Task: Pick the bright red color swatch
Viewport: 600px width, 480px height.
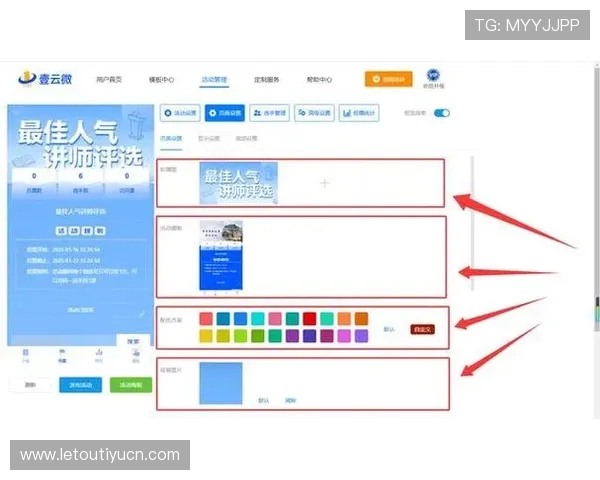Action: click(x=310, y=318)
